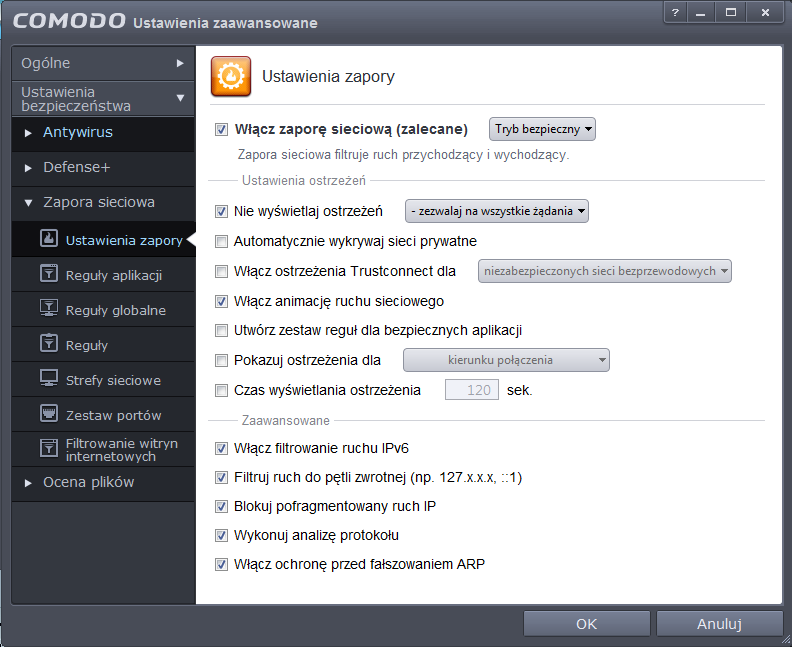Expand the Ocena plików tree item
792x647 pixels.
pyautogui.click(x=28, y=483)
